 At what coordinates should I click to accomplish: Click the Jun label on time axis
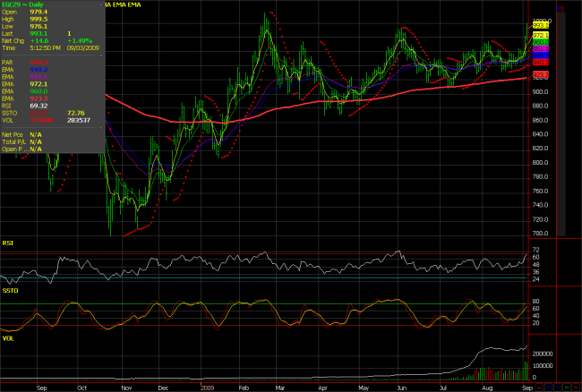pyautogui.click(x=402, y=388)
